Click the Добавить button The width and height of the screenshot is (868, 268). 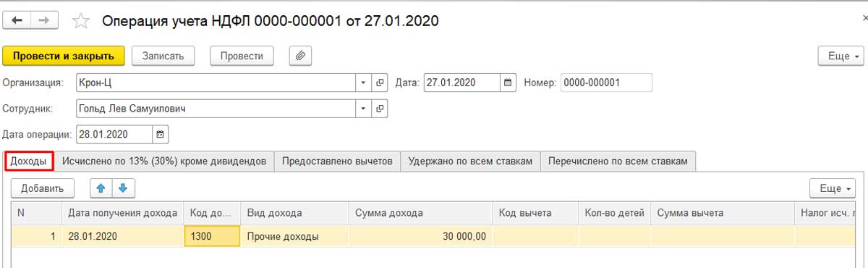[43, 188]
